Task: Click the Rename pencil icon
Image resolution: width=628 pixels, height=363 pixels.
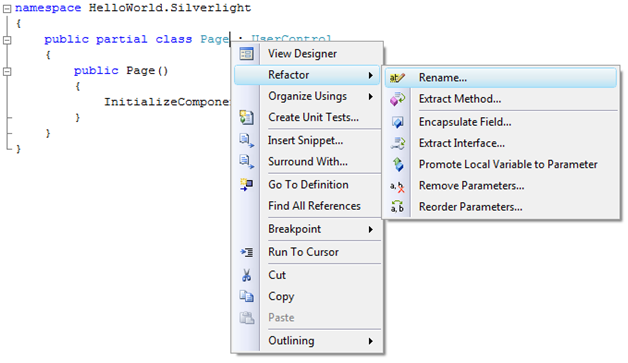Action: (x=397, y=78)
